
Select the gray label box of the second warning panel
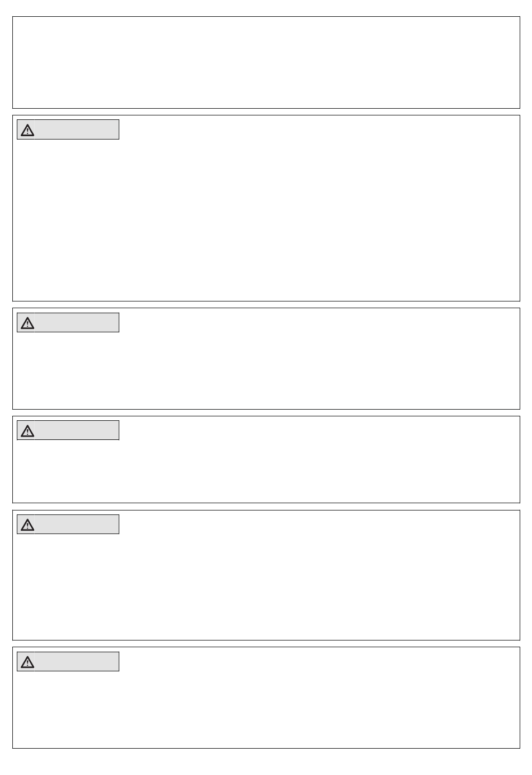(68, 322)
